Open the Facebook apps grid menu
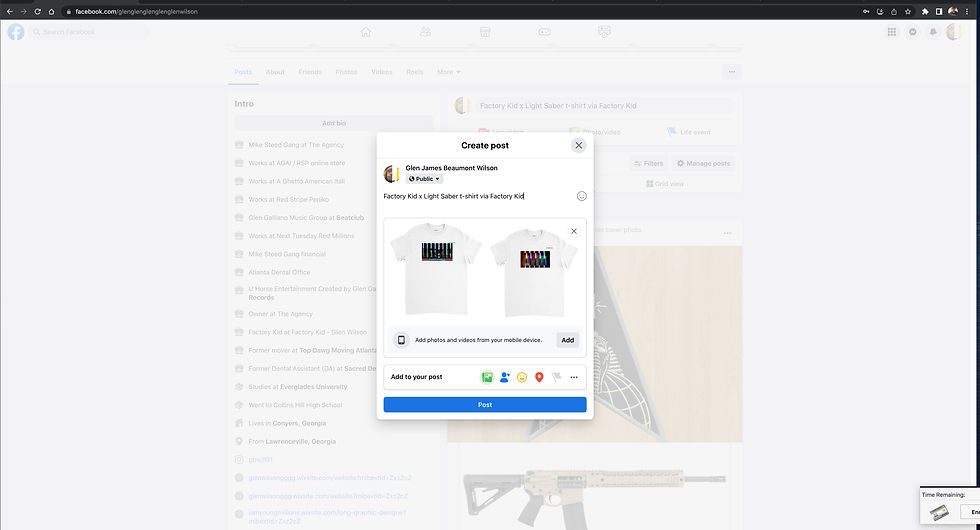Screen dimensions: 980x530 (892, 32)
